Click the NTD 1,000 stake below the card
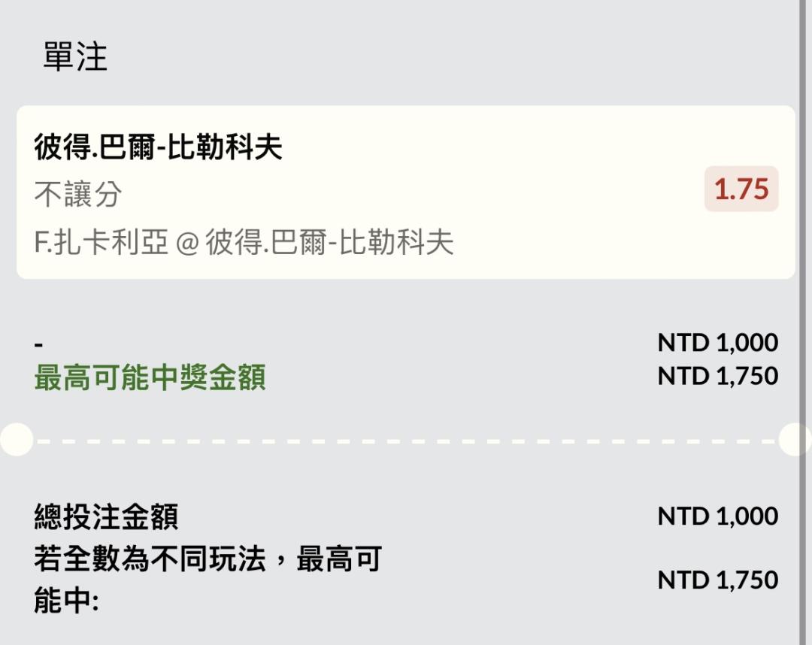The image size is (812, 645). (x=717, y=343)
